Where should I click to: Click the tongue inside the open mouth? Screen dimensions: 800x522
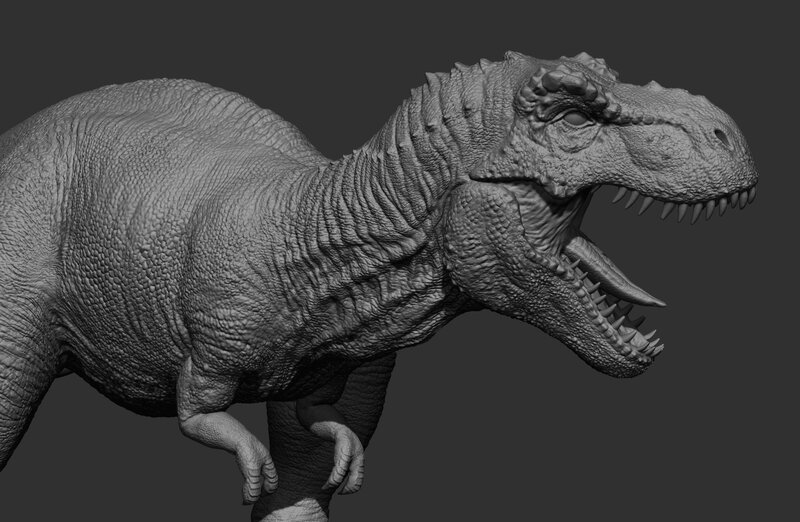[x=622, y=278]
